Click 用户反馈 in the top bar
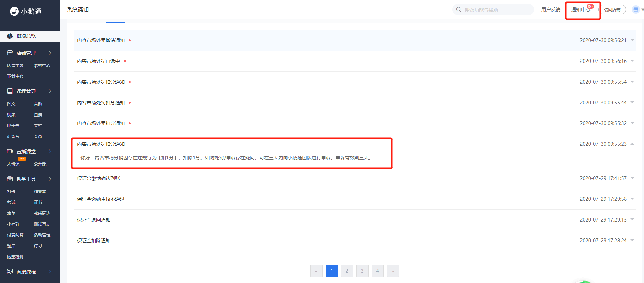This screenshot has height=283, width=644. tap(551, 10)
